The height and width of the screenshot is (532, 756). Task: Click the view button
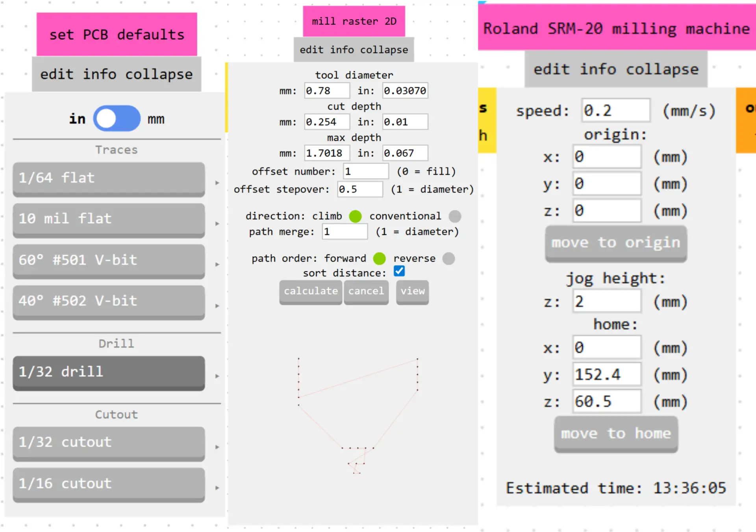click(412, 291)
